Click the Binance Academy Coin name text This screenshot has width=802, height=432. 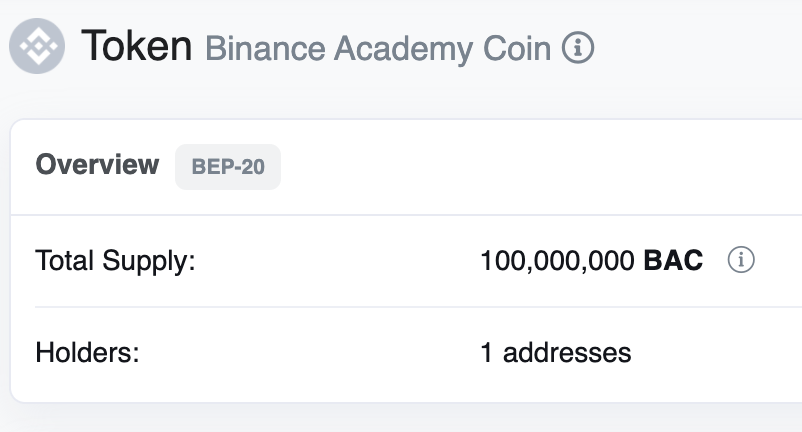pos(378,48)
